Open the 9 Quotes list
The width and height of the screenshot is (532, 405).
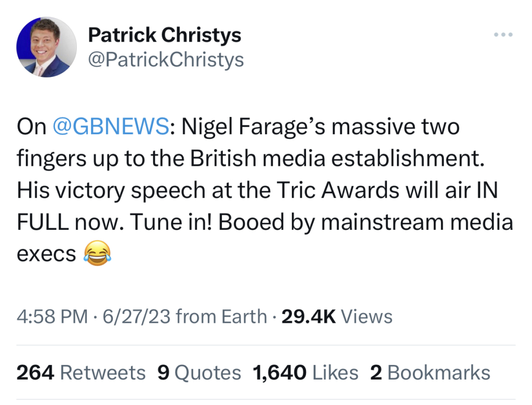(x=199, y=372)
